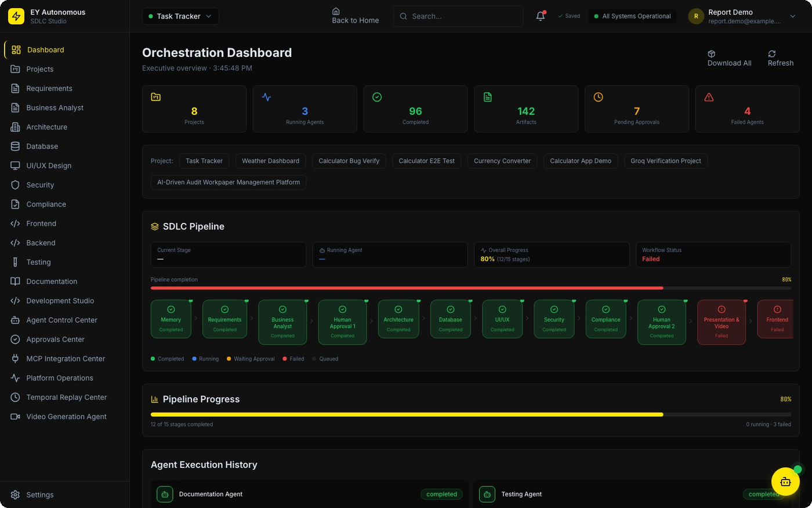Click the Testing Agent robot icon
This screenshot has width=812, height=508.
point(487,494)
